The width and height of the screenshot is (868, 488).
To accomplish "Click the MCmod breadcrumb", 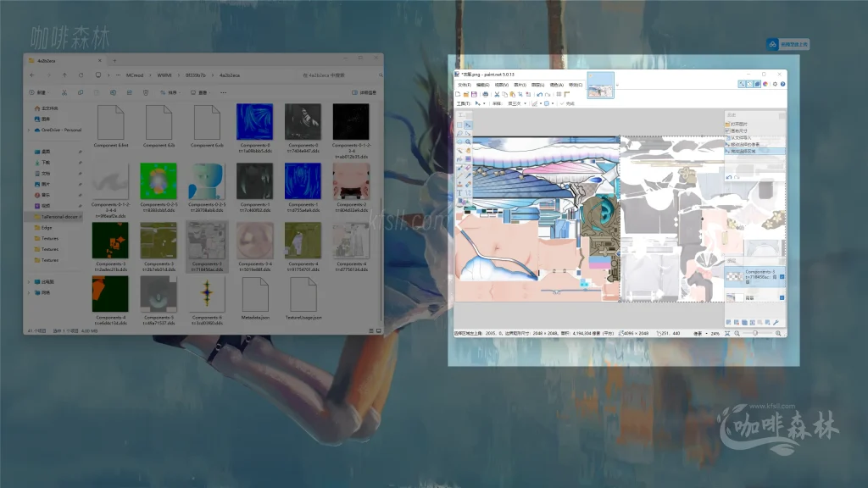I will tap(135, 75).
